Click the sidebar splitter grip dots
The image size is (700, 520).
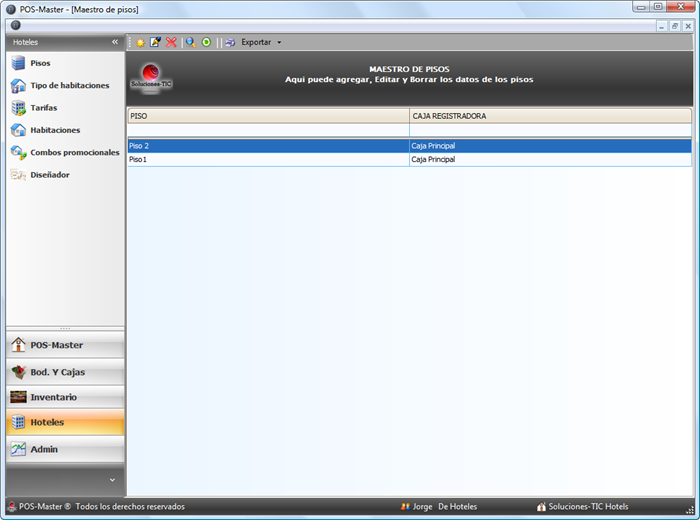point(65,329)
